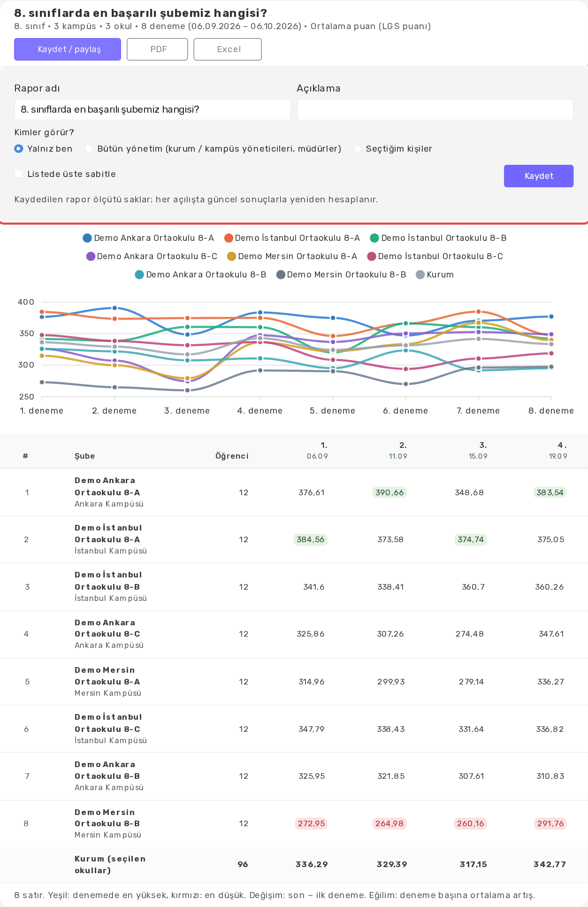Click the 4. deneme 19.09 column header
588x907 pixels.
[558, 451]
